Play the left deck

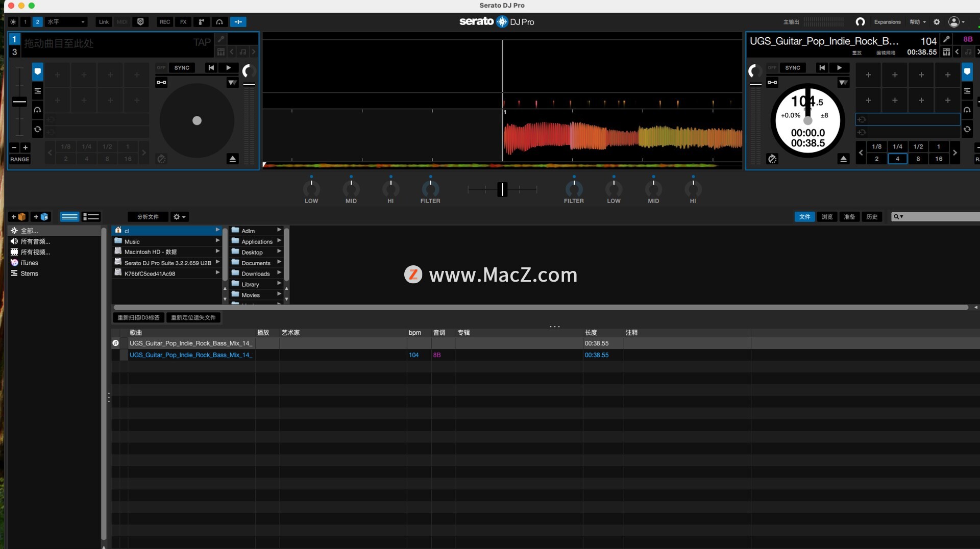coord(228,68)
